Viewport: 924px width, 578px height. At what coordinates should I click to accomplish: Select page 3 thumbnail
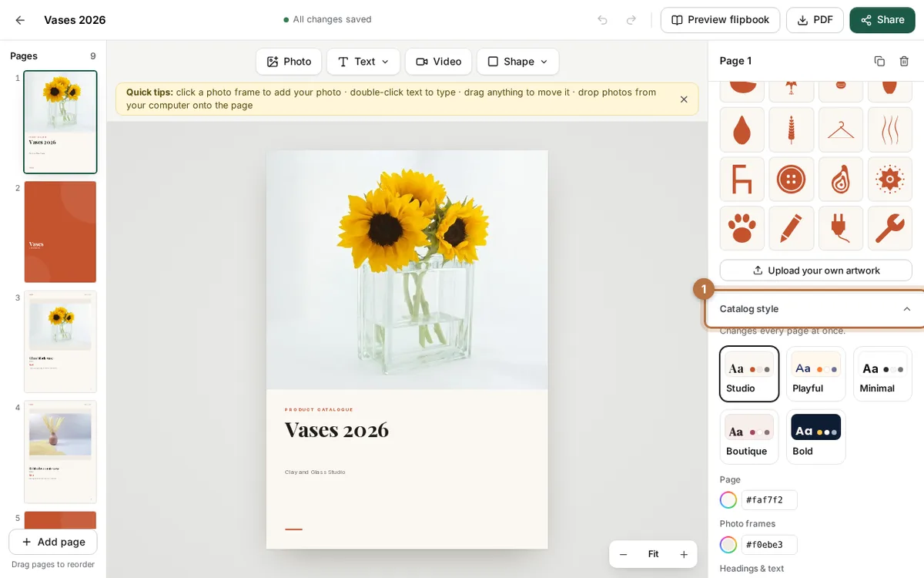[60, 342]
